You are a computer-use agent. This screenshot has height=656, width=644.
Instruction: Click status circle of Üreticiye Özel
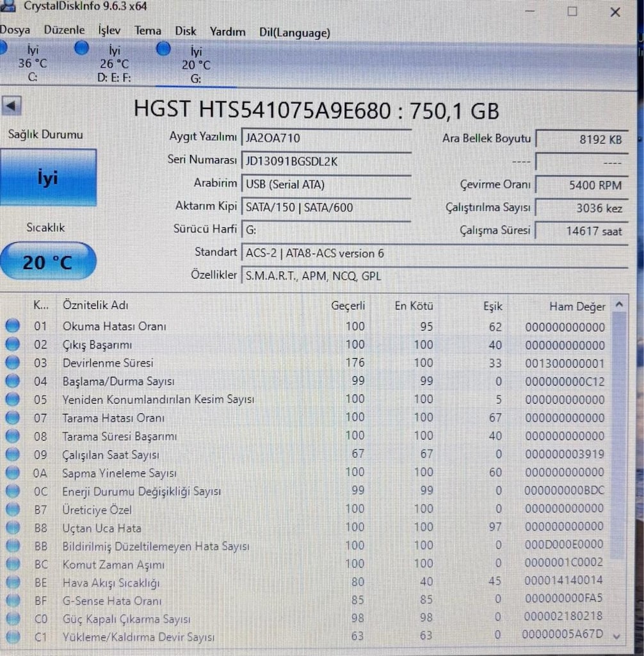pos(13,509)
